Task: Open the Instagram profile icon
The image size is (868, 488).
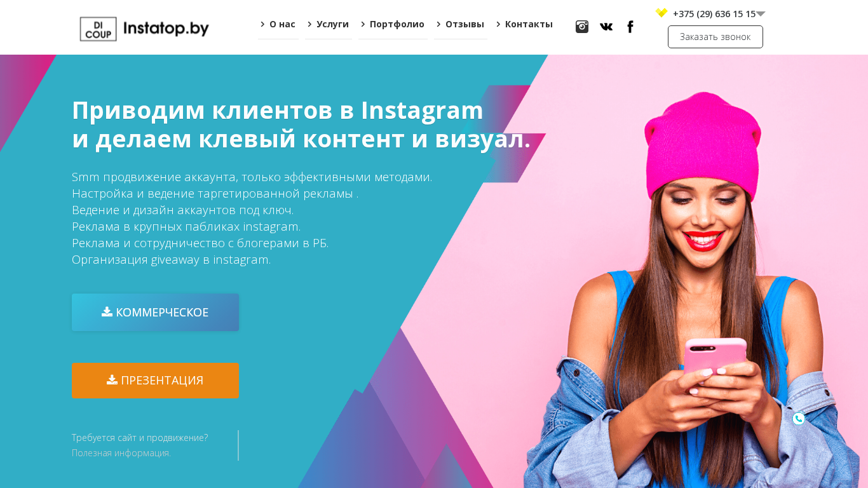Action: [582, 27]
